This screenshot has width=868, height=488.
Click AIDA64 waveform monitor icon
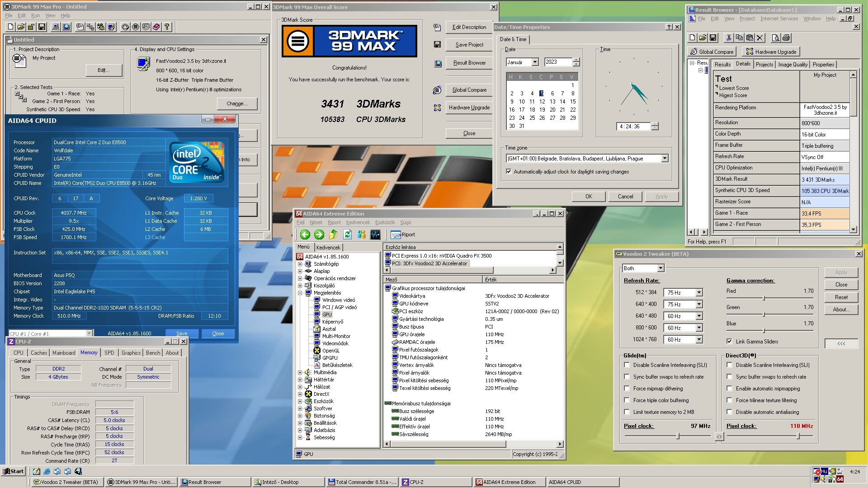point(375,235)
